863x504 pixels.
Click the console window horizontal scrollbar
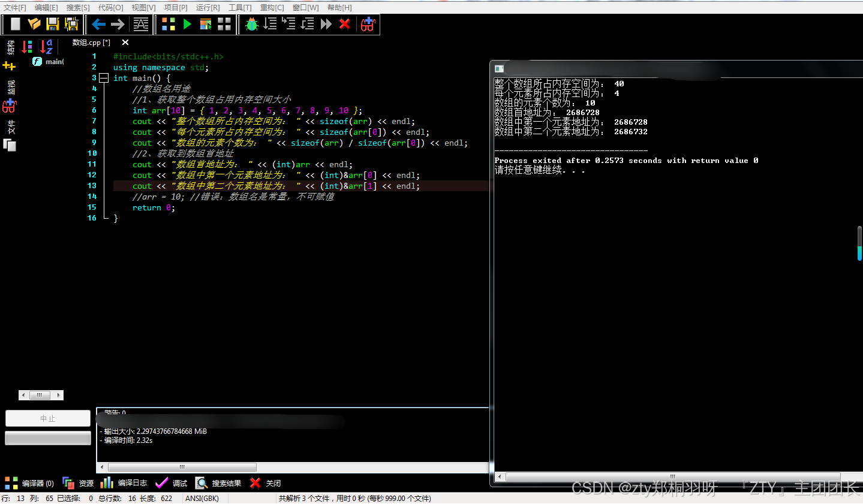[x=672, y=477]
